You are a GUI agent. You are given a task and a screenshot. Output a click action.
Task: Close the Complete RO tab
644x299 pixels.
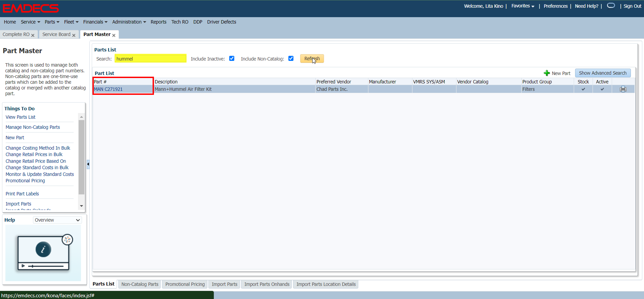click(x=33, y=35)
